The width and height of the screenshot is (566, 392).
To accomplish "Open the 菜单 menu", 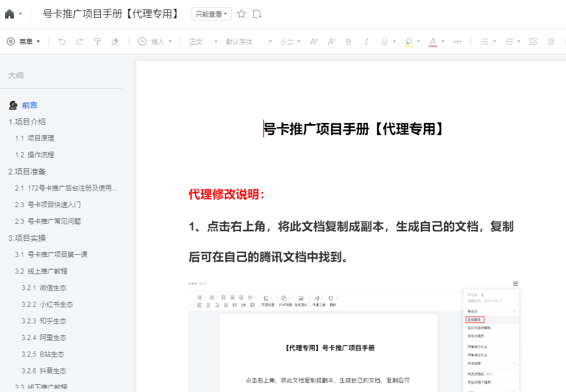I will coord(23,41).
